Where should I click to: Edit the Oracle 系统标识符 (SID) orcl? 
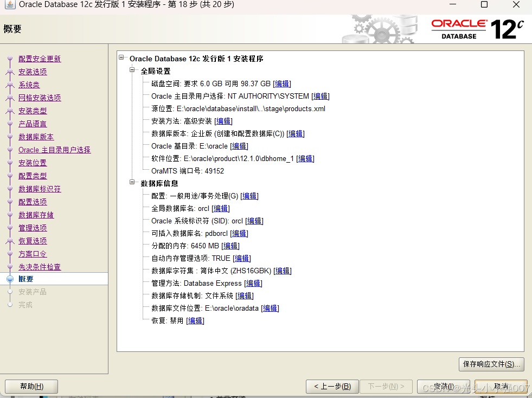tap(254, 221)
